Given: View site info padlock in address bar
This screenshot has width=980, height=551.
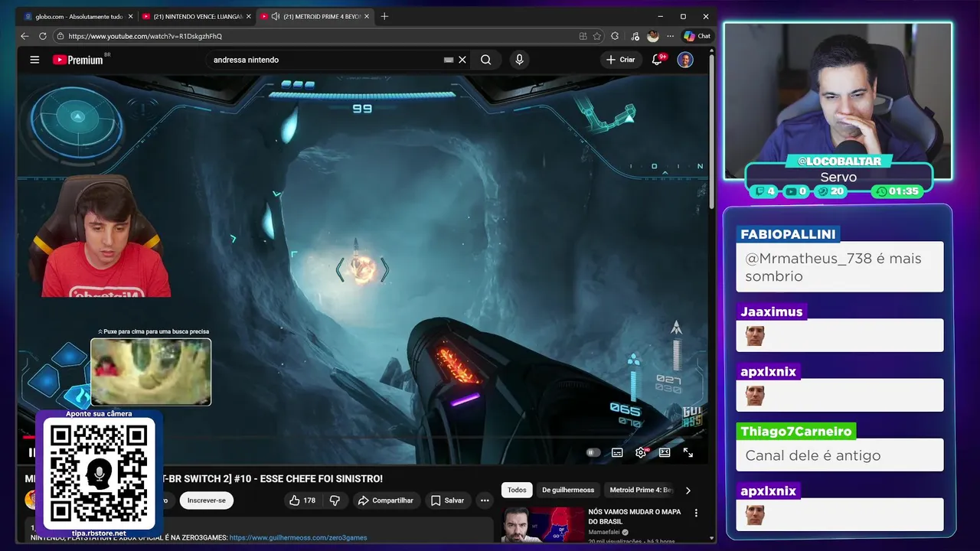Looking at the screenshot, I should tap(60, 36).
